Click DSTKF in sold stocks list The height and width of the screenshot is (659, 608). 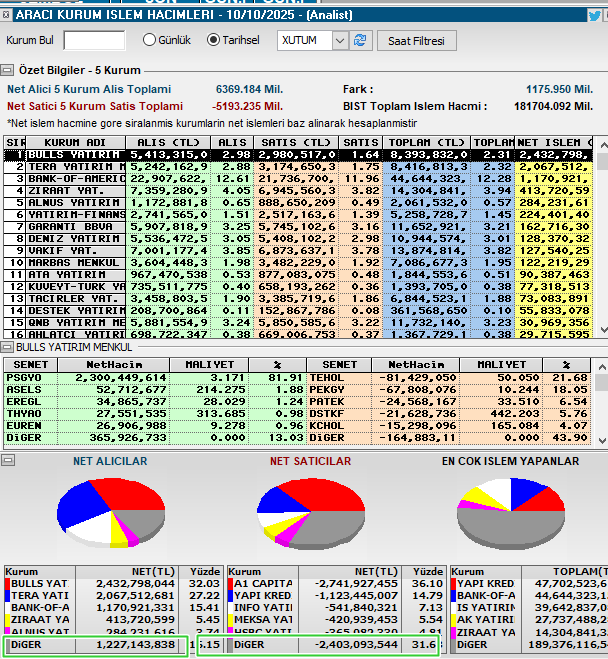[327, 414]
